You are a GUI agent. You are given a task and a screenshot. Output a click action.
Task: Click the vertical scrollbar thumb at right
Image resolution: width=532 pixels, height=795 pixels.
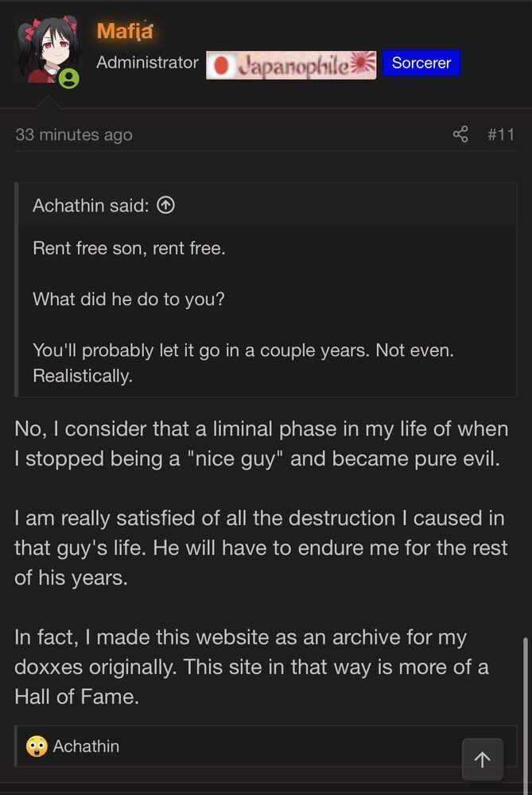point(526,712)
